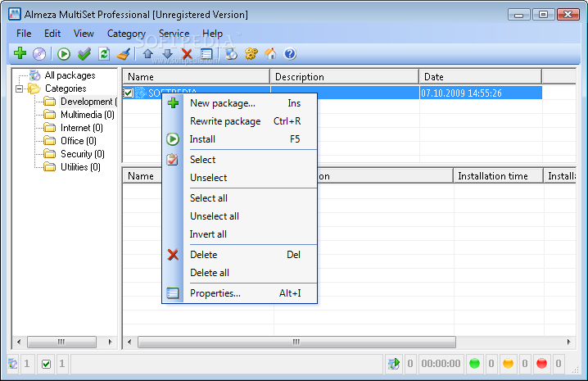Click the right arrow of the lower list scrollbar

pos(568,342)
